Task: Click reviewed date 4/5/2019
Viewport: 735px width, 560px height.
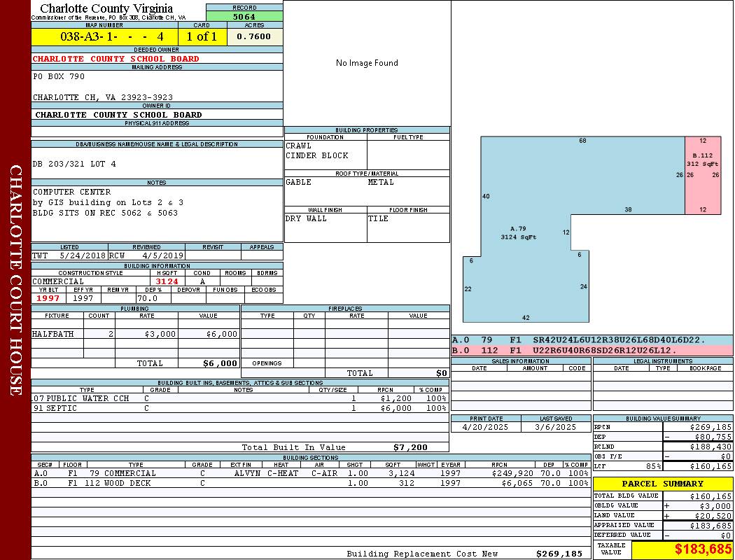Action: click(x=162, y=256)
